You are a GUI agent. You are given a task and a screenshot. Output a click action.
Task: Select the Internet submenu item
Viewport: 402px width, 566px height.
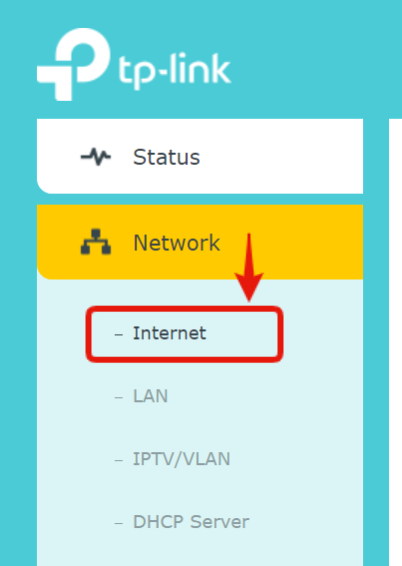[x=170, y=333]
